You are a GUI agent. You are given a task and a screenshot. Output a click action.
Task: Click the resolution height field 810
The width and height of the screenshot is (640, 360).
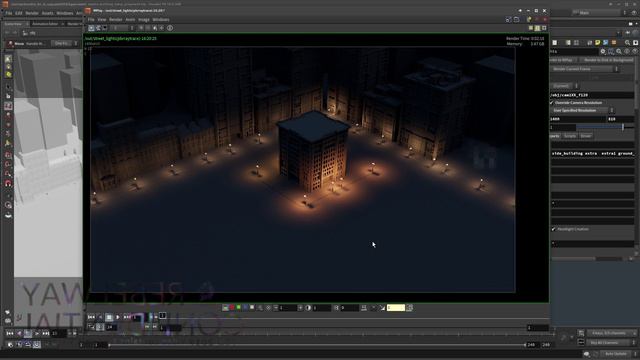620,119
